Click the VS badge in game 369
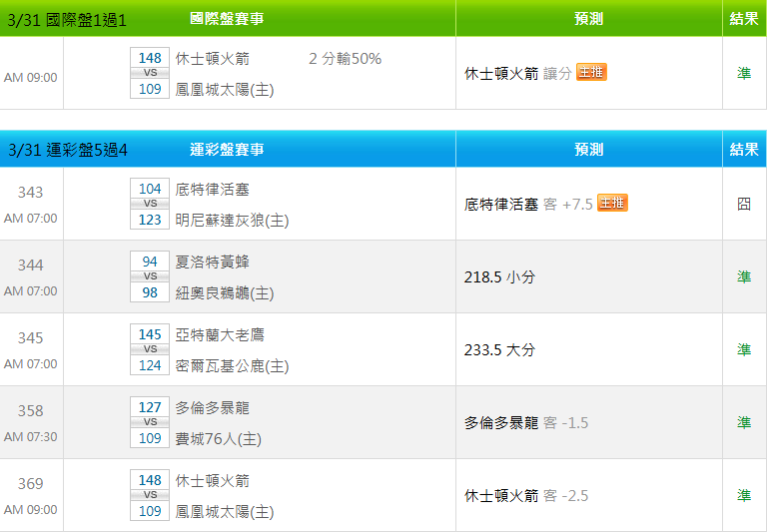 point(150,495)
